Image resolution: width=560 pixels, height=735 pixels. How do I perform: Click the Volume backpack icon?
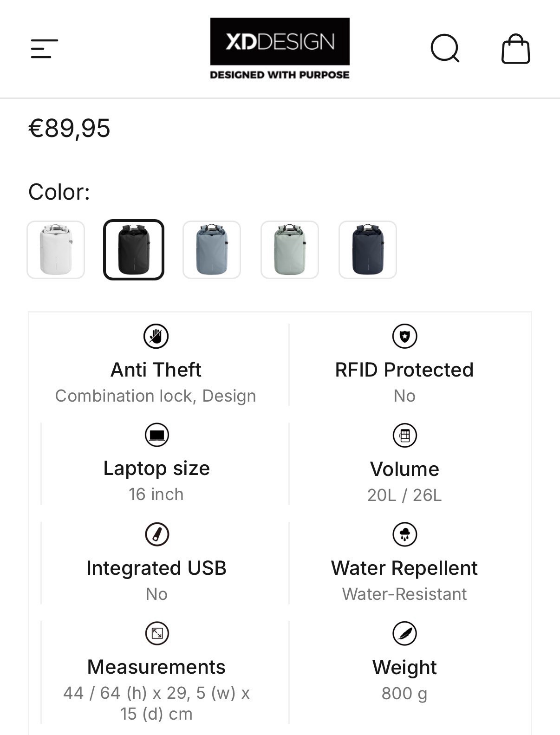tap(405, 436)
